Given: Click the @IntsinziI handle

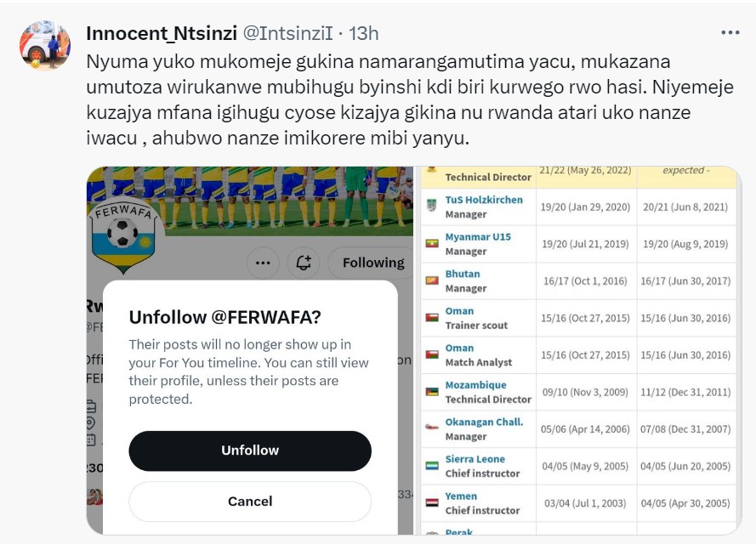Looking at the screenshot, I should [x=287, y=33].
